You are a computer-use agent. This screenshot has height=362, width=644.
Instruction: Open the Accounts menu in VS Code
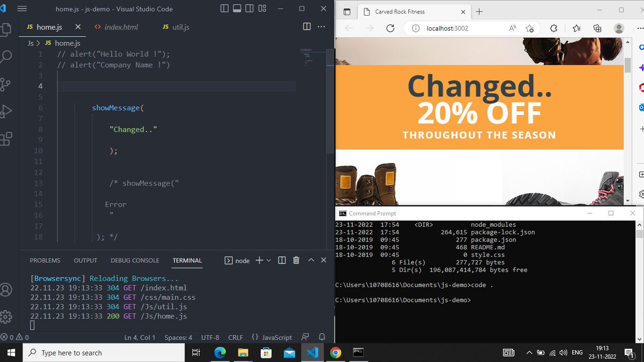click(x=5, y=290)
